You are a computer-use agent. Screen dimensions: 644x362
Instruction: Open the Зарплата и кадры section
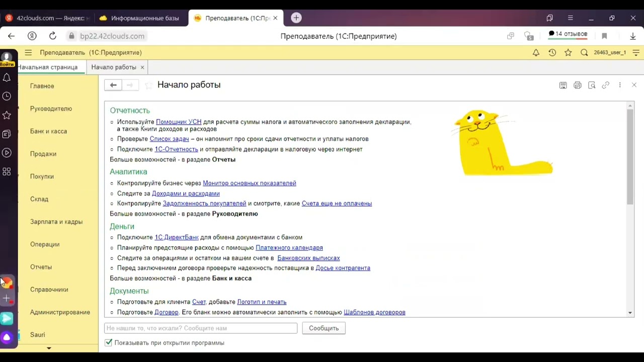coord(56,222)
